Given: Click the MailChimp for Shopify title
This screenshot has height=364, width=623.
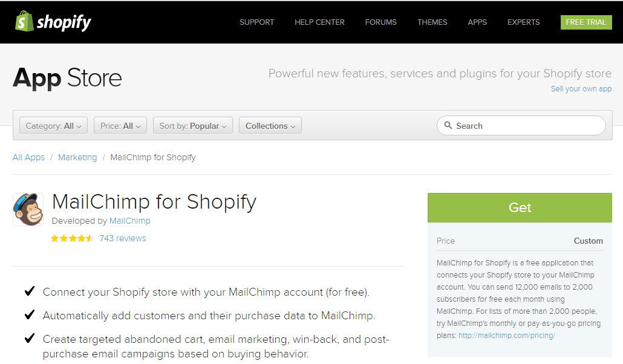Looking at the screenshot, I should click(154, 202).
